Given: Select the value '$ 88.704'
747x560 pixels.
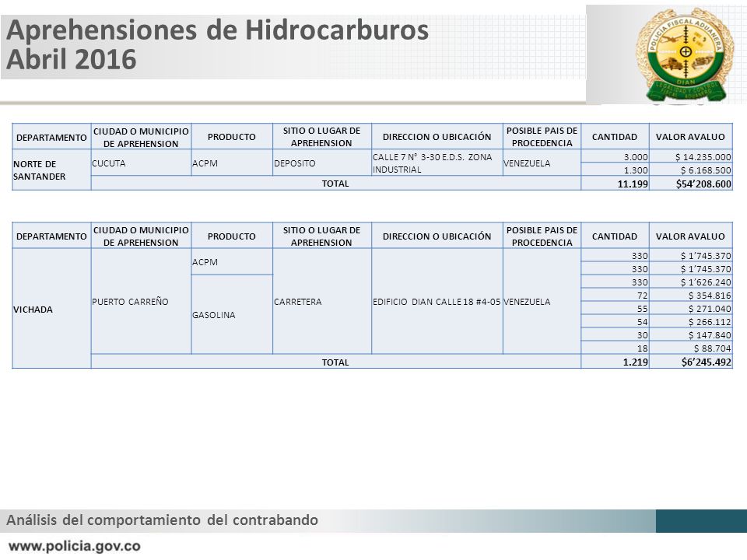Looking at the screenshot, I should point(712,348).
